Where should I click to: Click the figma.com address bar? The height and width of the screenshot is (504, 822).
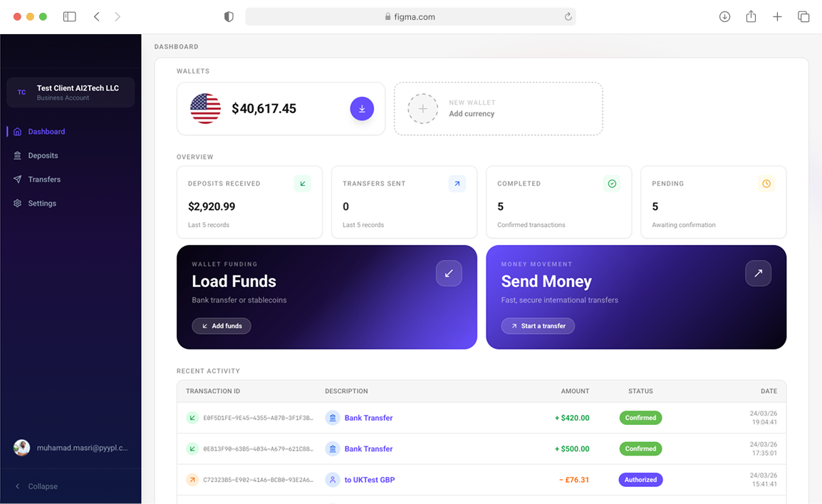410,17
